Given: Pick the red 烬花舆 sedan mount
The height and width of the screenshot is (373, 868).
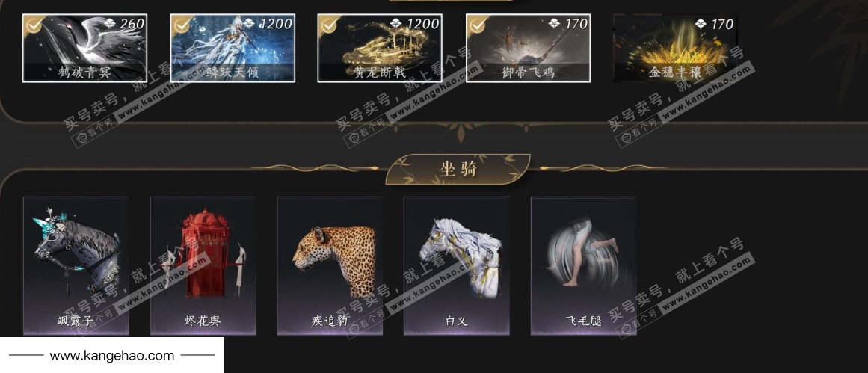Looking at the screenshot, I should click(203, 266).
